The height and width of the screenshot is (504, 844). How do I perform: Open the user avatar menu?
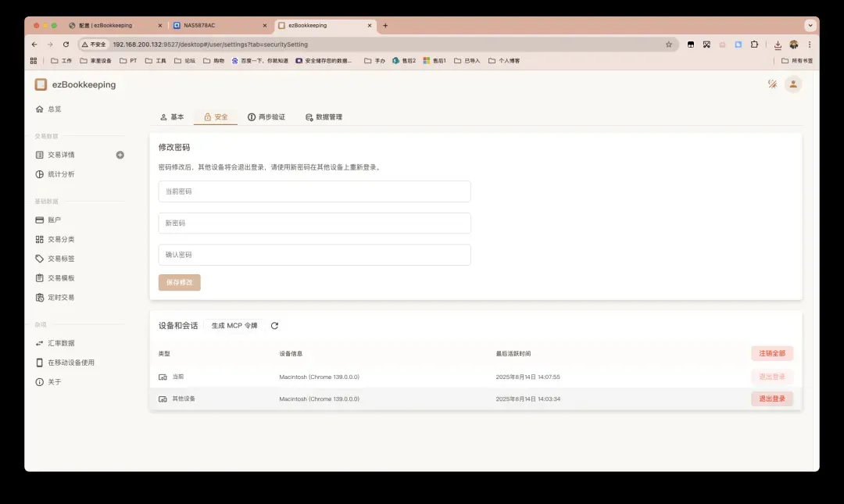[793, 84]
